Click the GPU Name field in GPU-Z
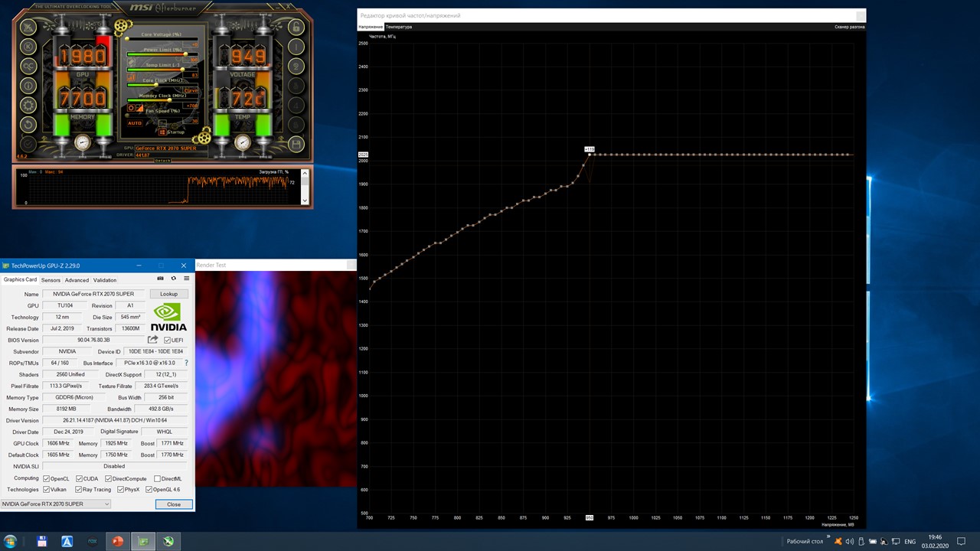 pos(94,294)
